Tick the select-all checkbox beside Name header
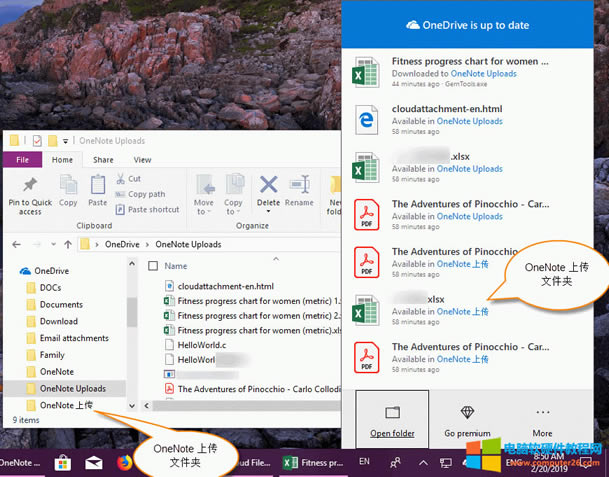The image size is (609, 477). [152, 266]
